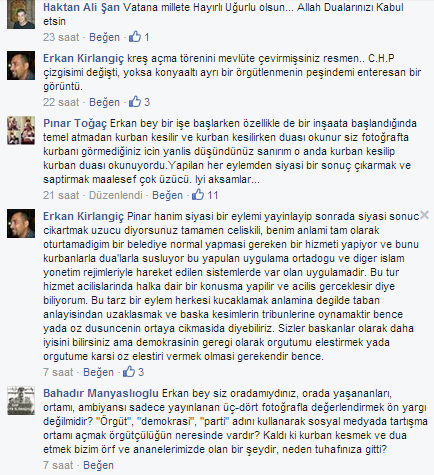Open Pınar Toğaç's profile picture
Screen dimensions: 434x475
click(x=21, y=130)
